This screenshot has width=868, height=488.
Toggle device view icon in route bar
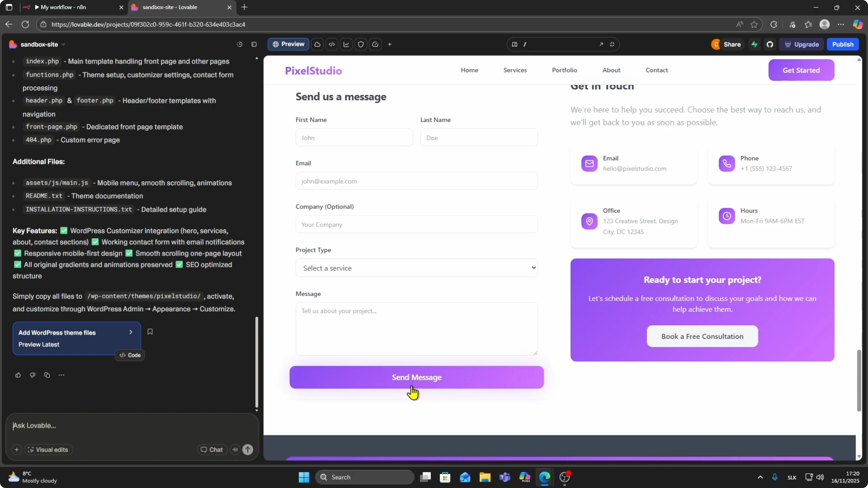(x=514, y=44)
